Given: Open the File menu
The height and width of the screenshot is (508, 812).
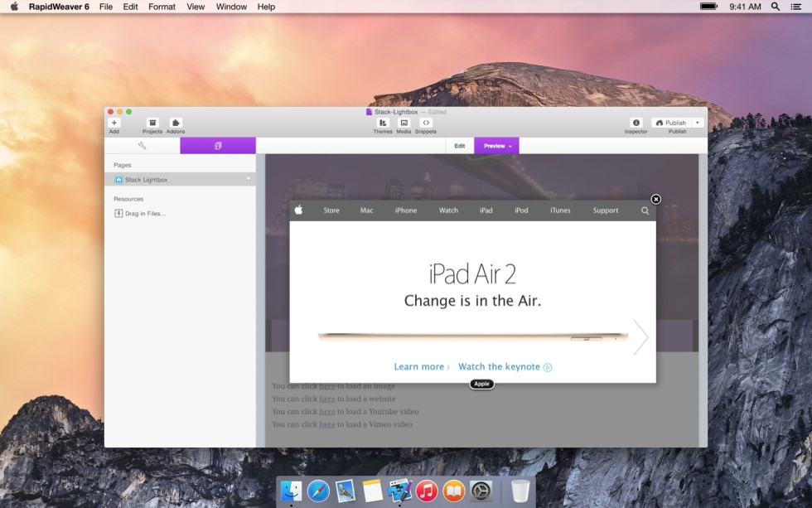Looking at the screenshot, I should tap(106, 7).
